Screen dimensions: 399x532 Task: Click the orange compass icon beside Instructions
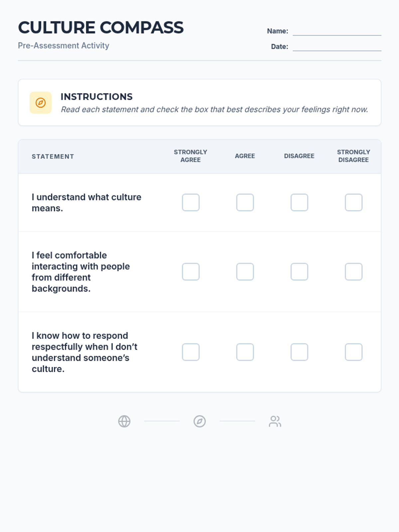[x=41, y=103]
